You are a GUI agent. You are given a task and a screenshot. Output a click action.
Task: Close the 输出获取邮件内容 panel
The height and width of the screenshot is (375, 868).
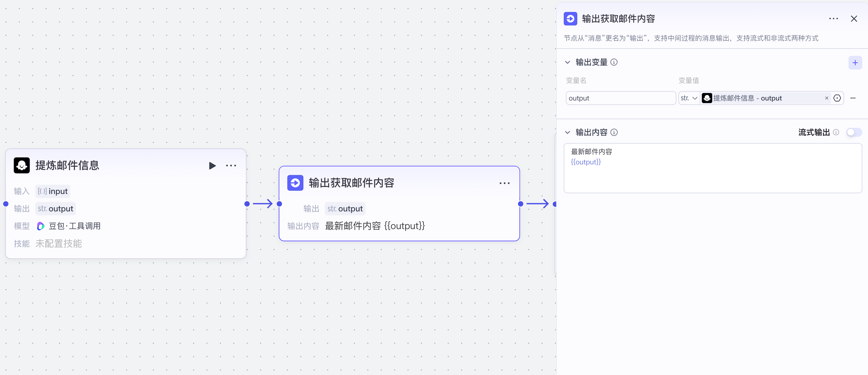tap(854, 18)
